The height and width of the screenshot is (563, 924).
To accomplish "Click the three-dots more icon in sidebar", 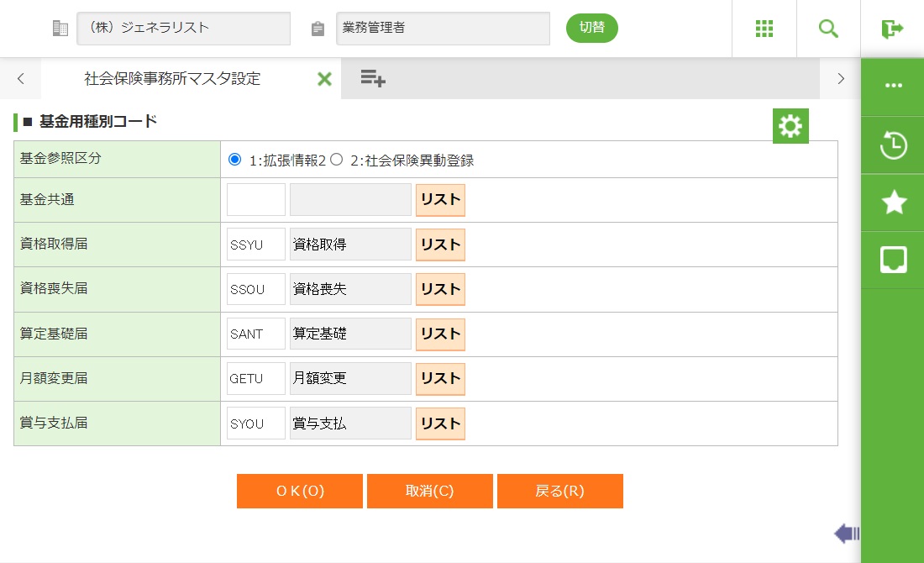I will point(893,87).
